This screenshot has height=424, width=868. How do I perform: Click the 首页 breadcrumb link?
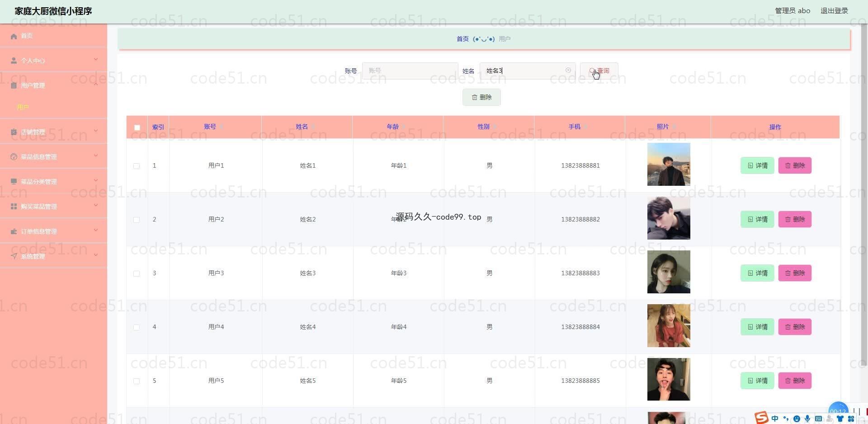(x=462, y=39)
